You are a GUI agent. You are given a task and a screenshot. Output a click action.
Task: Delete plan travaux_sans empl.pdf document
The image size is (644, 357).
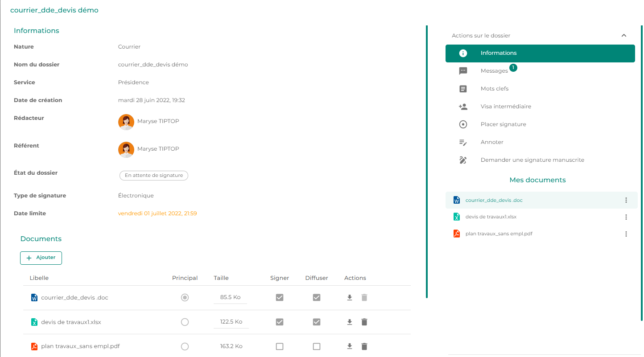pyautogui.click(x=364, y=346)
